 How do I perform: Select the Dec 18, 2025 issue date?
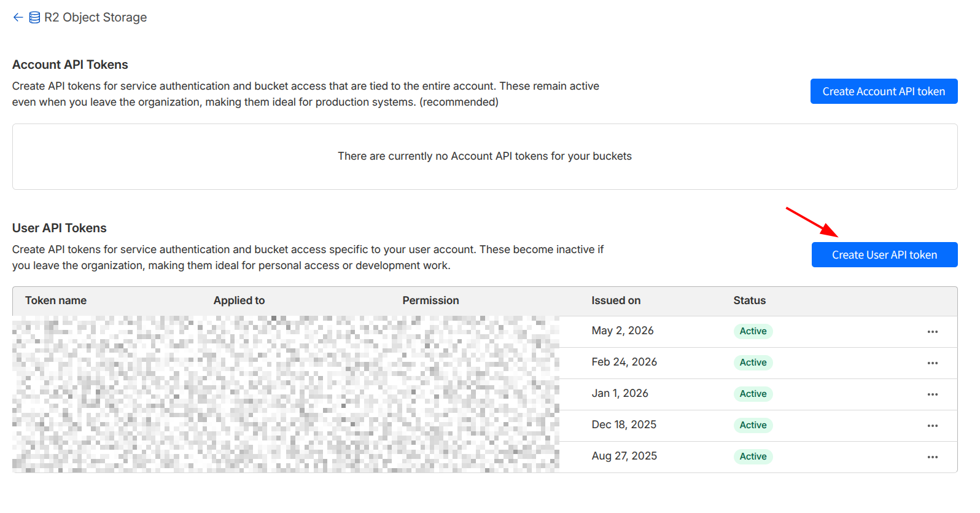coord(624,425)
